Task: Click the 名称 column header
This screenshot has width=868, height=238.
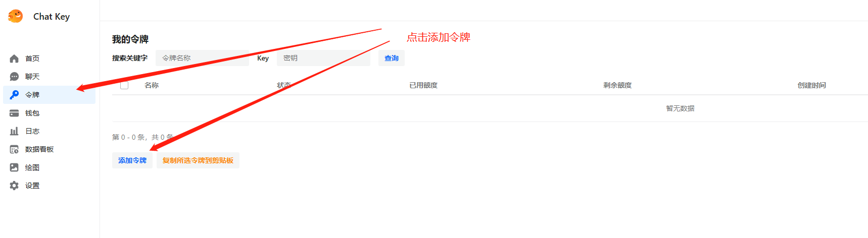Action: 152,85
